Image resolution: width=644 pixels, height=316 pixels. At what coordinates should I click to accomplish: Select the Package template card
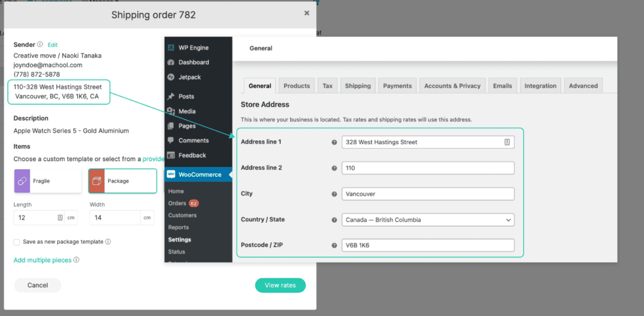pyautogui.click(x=123, y=181)
